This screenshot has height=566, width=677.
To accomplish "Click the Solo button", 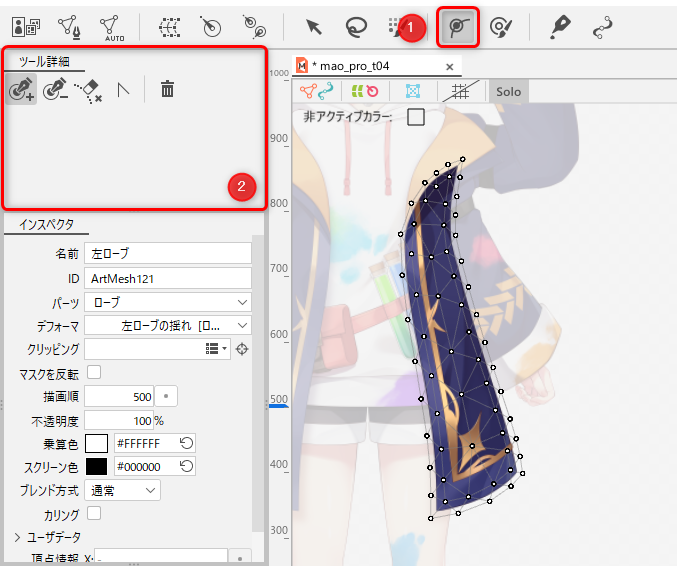I will click(x=508, y=91).
